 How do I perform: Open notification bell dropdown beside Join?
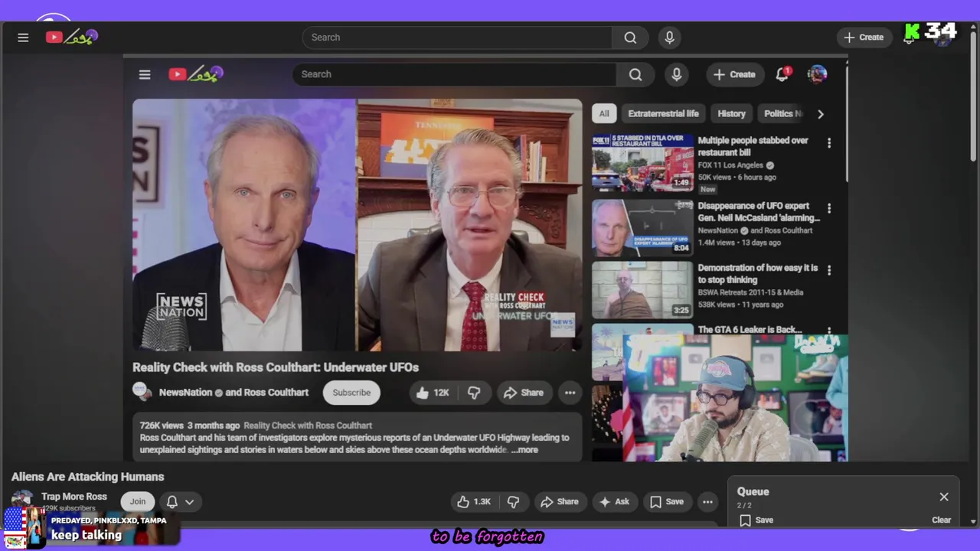pyautogui.click(x=181, y=502)
